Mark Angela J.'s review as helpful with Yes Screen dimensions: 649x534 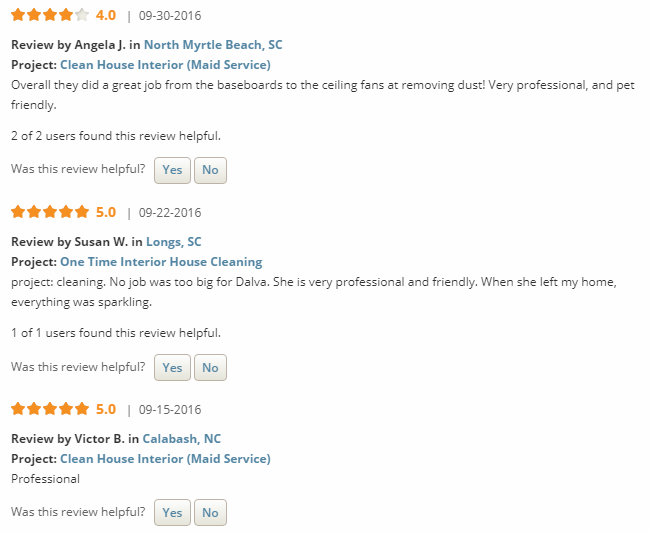[172, 170]
